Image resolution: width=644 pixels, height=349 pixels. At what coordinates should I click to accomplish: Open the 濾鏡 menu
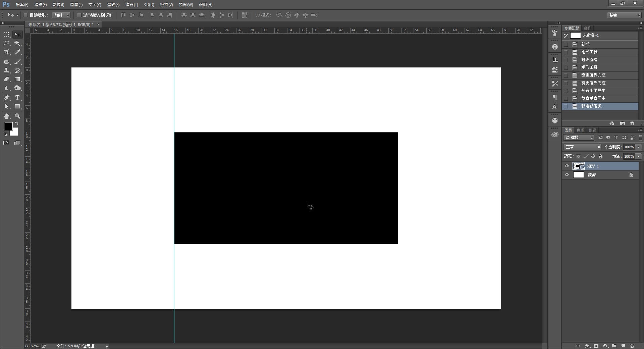131,5
